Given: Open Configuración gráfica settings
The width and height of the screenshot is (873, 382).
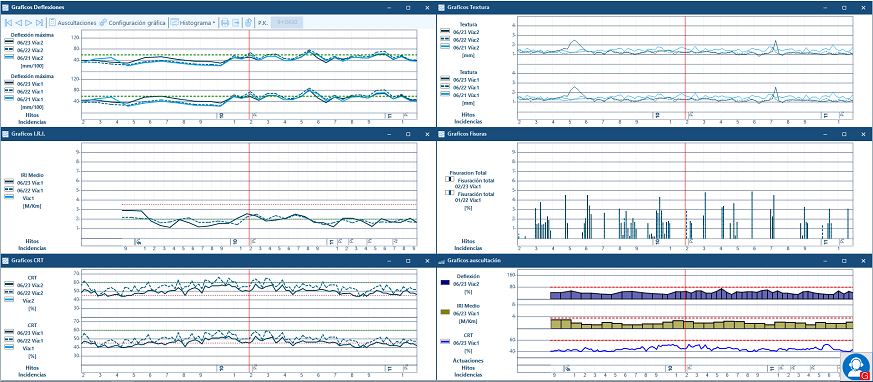Looking at the screenshot, I should [133, 23].
